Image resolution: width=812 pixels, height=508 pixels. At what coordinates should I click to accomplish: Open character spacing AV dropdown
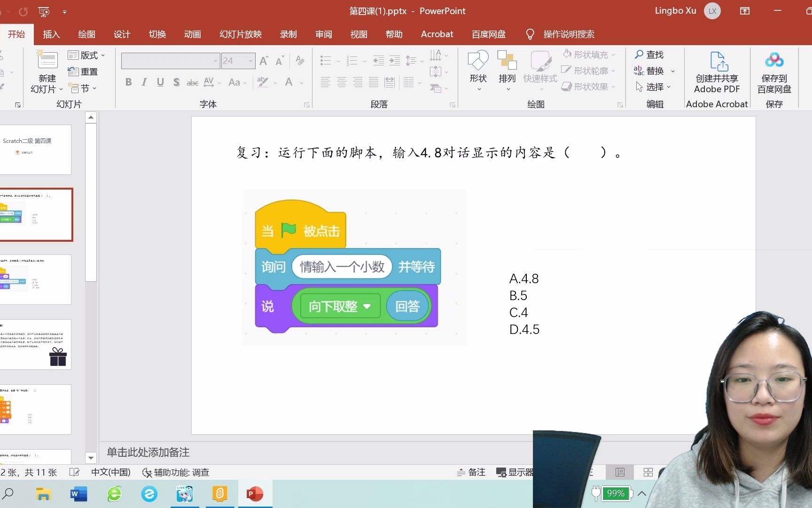pos(212,82)
